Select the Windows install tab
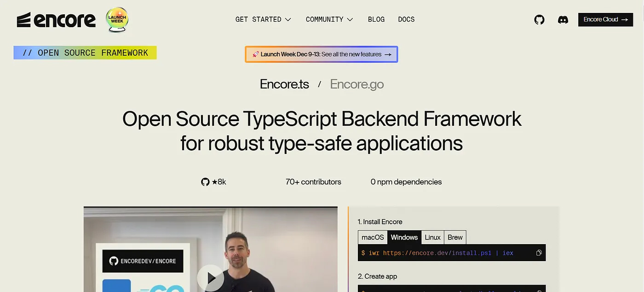This screenshot has height=292, width=644. click(x=404, y=237)
